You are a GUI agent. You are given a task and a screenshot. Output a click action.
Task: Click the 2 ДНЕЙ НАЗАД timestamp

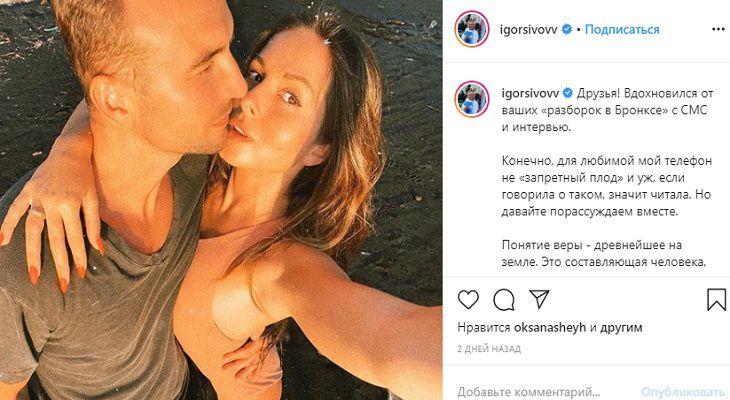(x=489, y=349)
